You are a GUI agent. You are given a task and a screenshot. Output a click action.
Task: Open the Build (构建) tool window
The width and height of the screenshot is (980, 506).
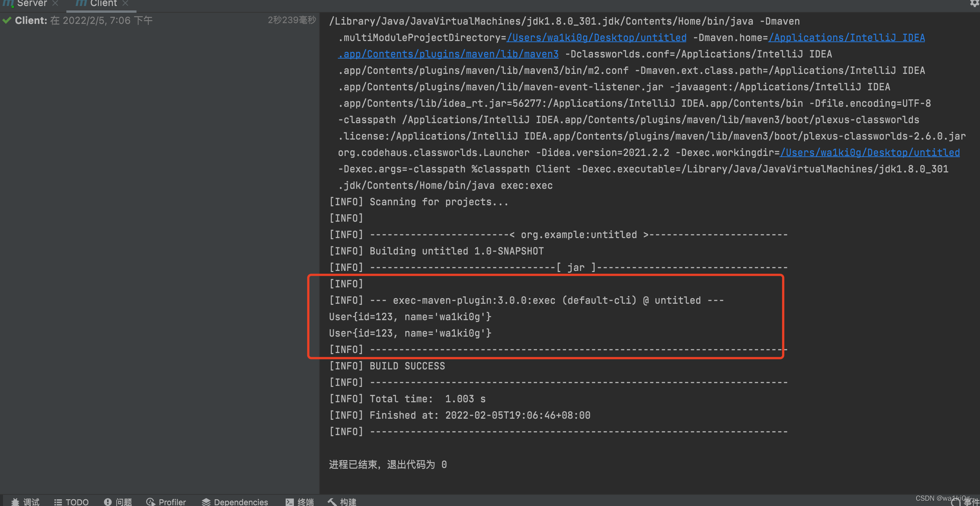click(x=342, y=502)
